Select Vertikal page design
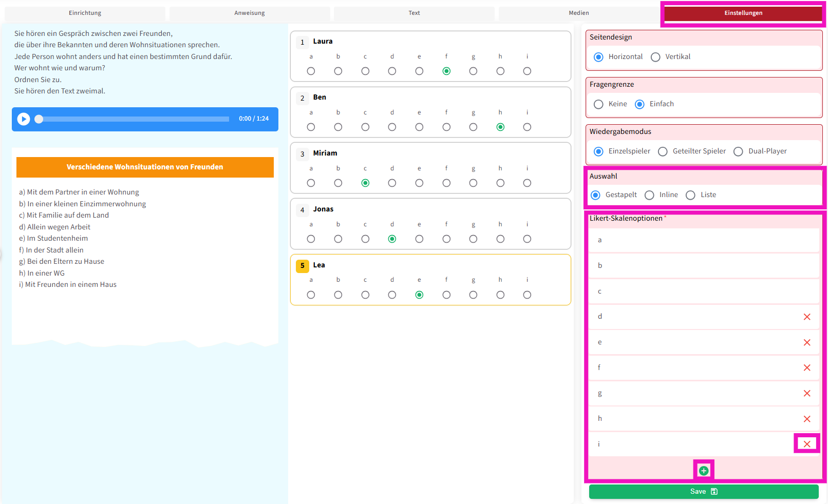The width and height of the screenshot is (828, 504). tap(655, 57)
